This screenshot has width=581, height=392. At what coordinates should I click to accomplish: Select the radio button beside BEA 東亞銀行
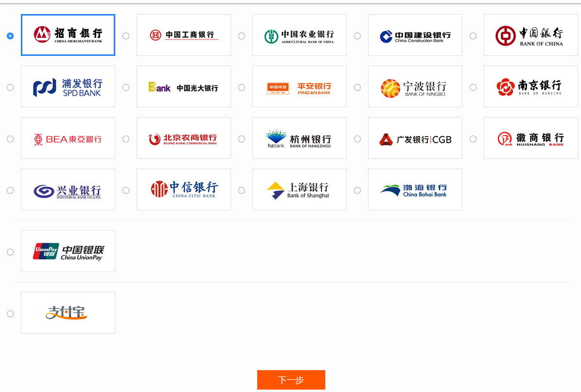click(10, 139)
